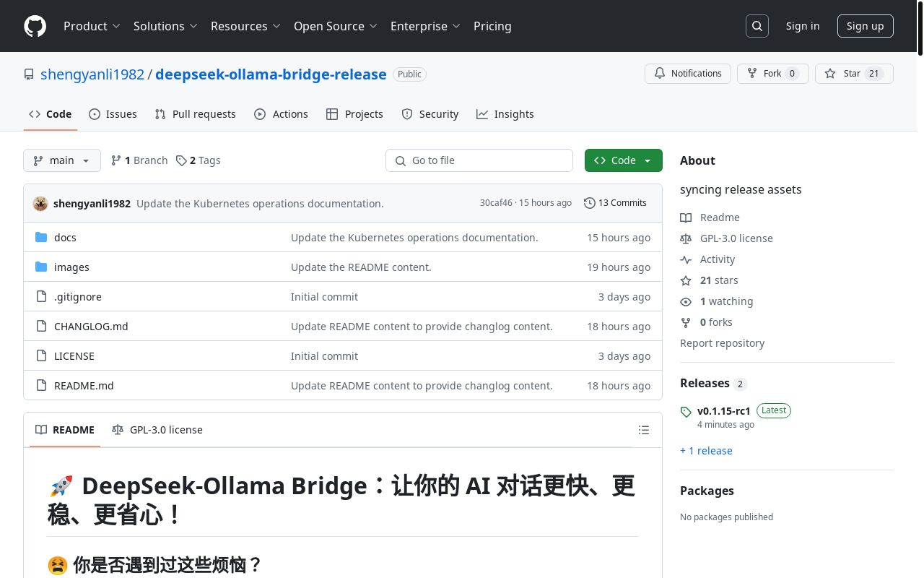Open the green Code dropdown arrow
924x578 pixels.
coord(647,160)
